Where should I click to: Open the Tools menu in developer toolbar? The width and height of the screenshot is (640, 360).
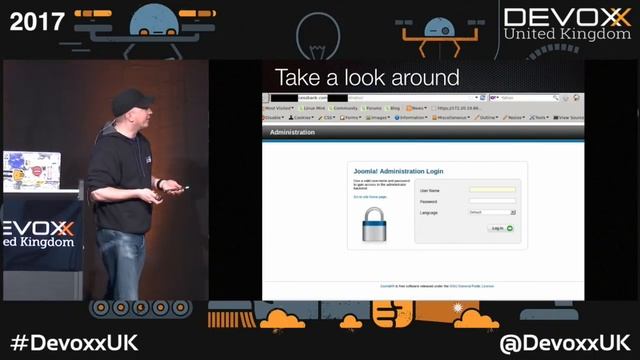(539, 118)
